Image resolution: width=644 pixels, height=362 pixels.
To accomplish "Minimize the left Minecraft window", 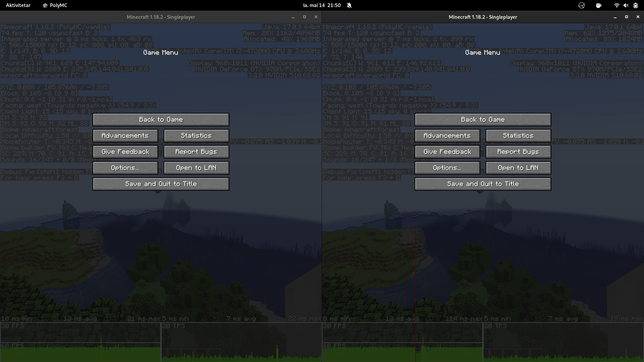I will coord(293,17).
